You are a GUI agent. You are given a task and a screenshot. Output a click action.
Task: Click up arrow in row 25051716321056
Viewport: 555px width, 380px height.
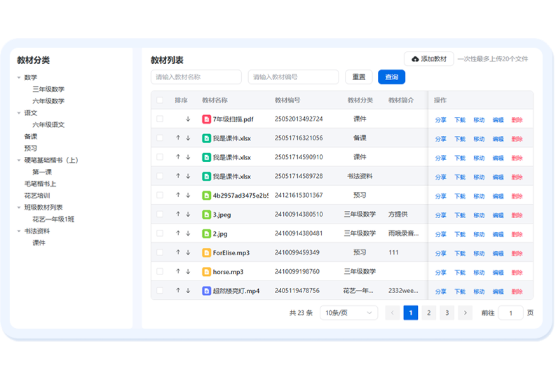178,138
